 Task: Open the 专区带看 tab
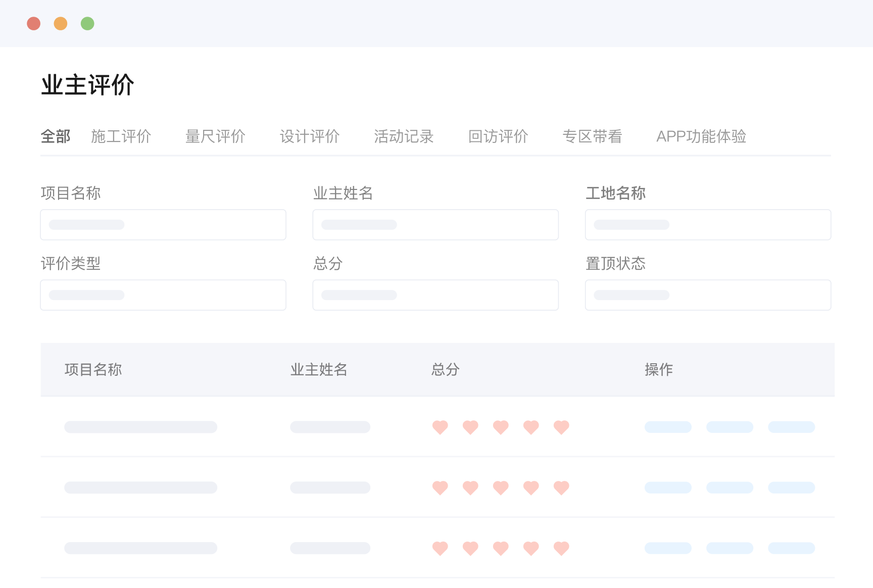coord(592,136)
